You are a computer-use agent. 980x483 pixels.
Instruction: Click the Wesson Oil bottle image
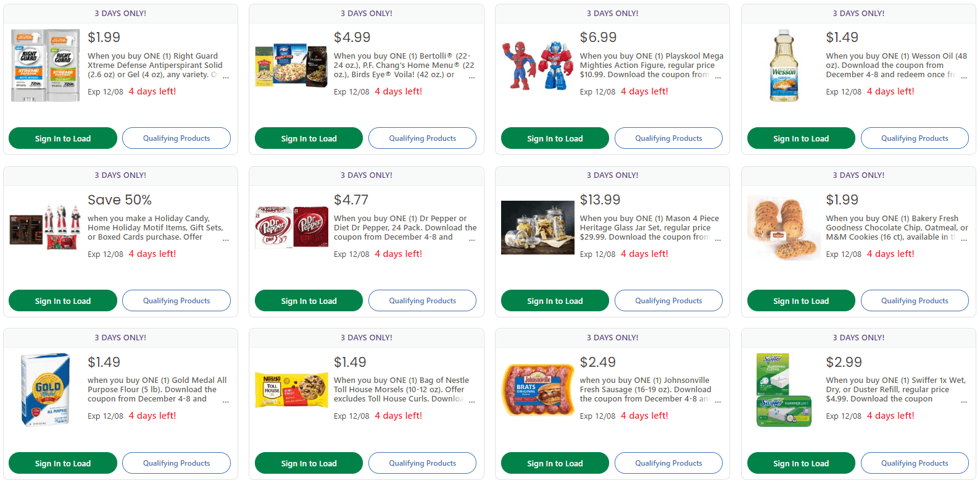[784, 65]
